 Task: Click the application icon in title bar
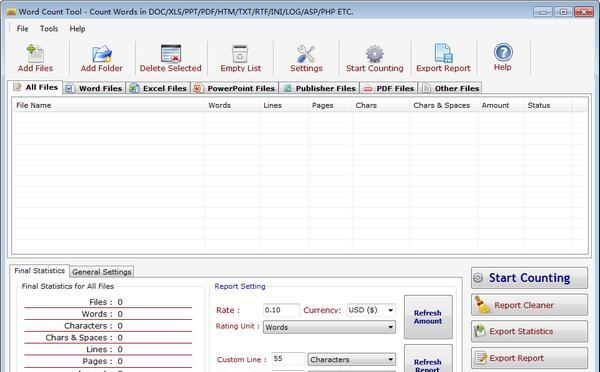(x=11, y=12)
